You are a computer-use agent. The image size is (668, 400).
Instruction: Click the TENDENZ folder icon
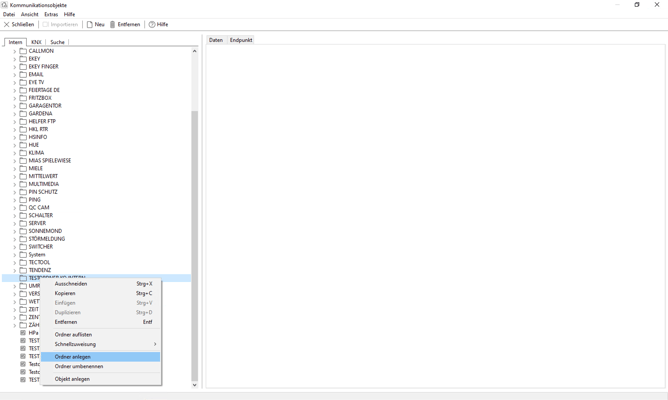tap(23, 271)
